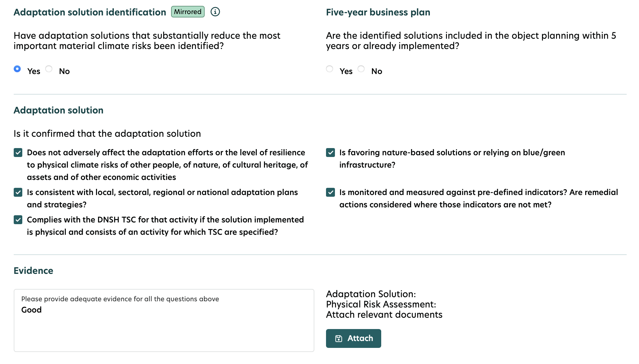Toggle 'favoring nature-based solutions' checkbox
The height and width of the screenshot is (364, 639).
point(330,153)
